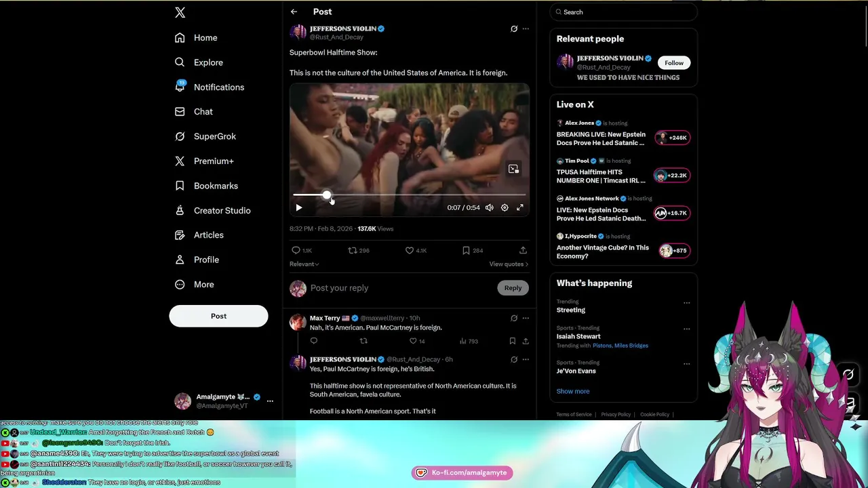Open options for Je'Von Evans trend

click(x=686, y=364)
